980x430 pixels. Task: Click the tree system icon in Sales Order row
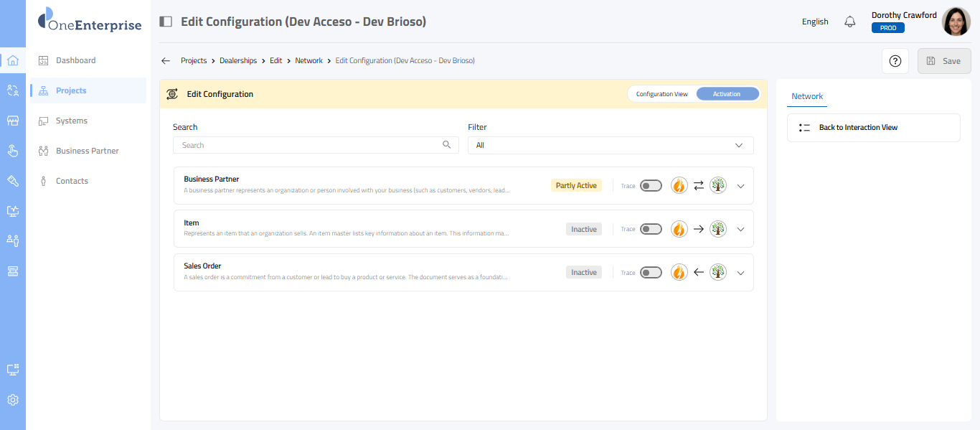click(718, 272)
